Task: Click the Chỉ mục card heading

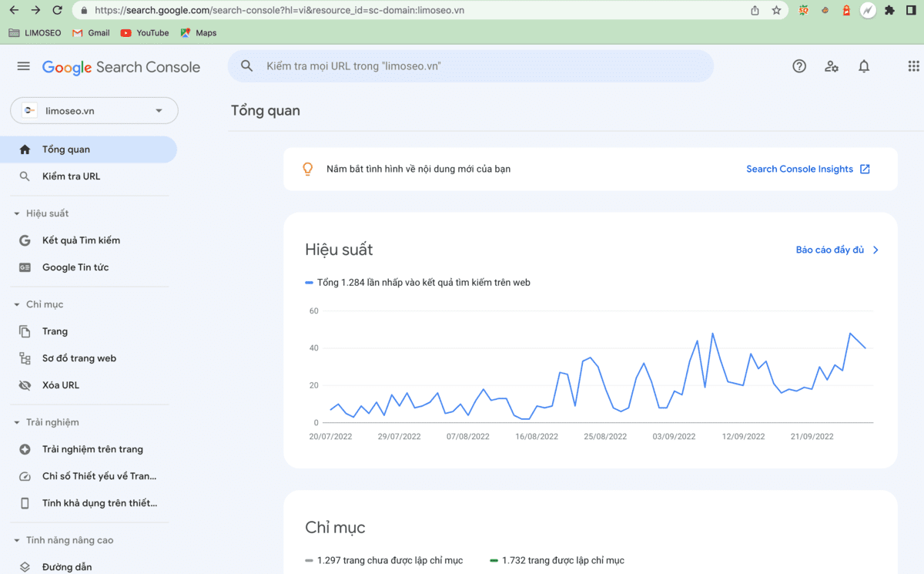Action: click(335, 528)
